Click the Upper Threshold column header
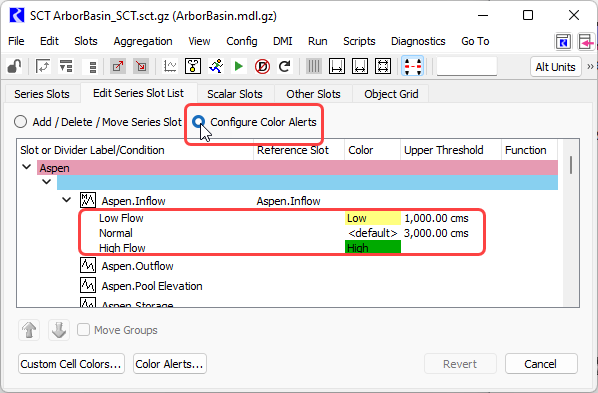 point(451,150)
